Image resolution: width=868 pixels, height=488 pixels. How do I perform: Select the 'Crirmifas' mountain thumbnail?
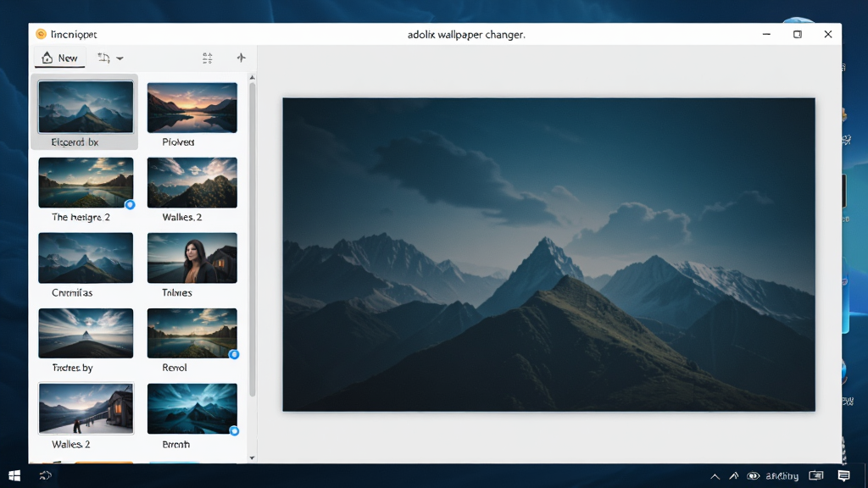click(86, 258)
